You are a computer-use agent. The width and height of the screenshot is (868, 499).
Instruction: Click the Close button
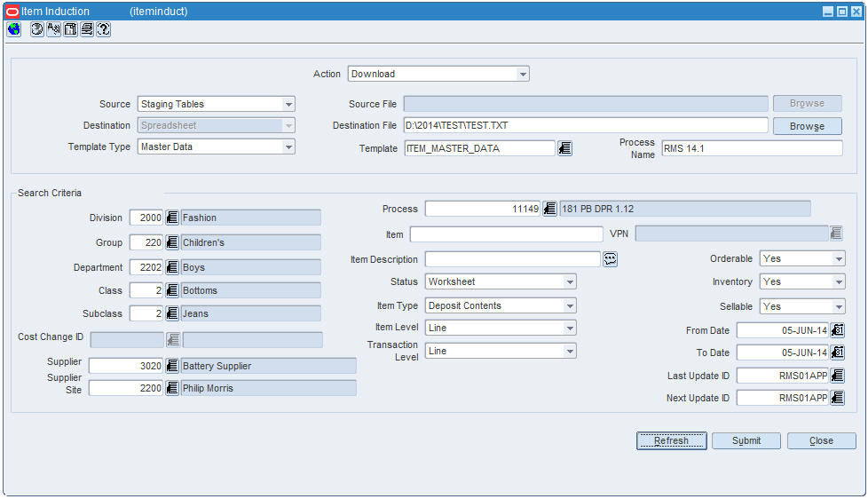822,441
